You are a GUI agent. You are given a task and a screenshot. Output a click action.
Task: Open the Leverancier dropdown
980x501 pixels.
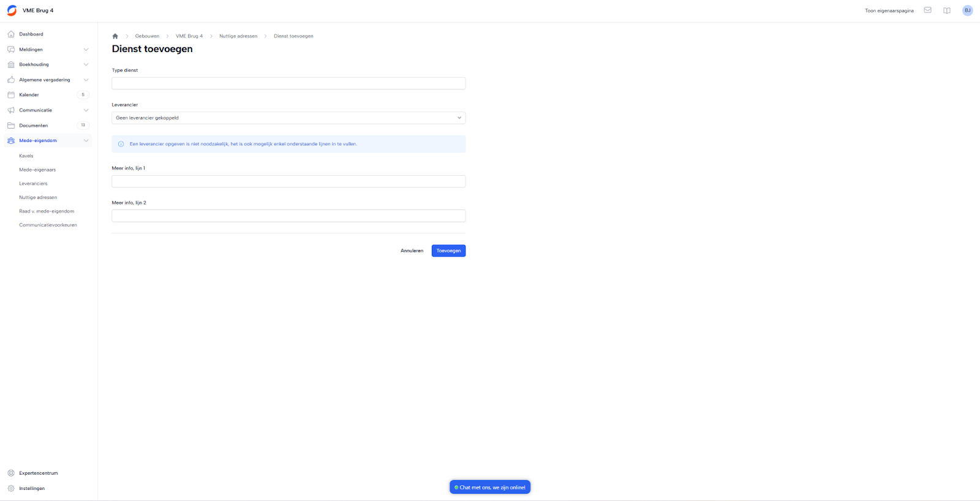[288, 118]
